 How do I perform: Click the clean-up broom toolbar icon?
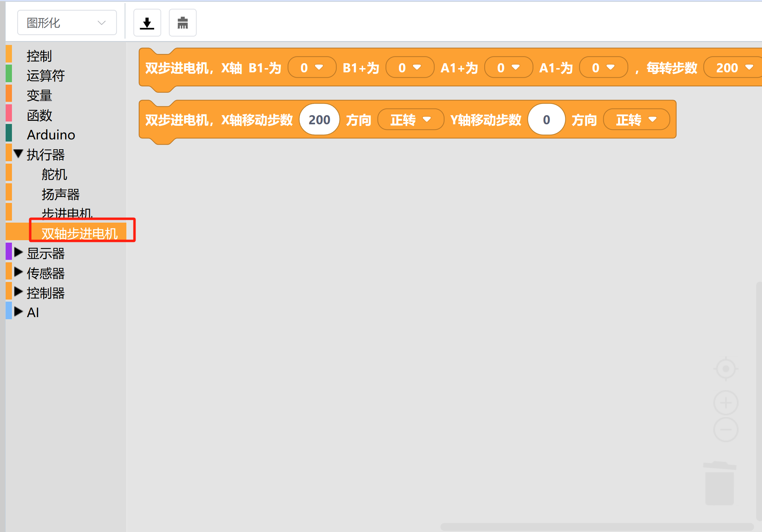pyautogui.click(x=183, y=23)
